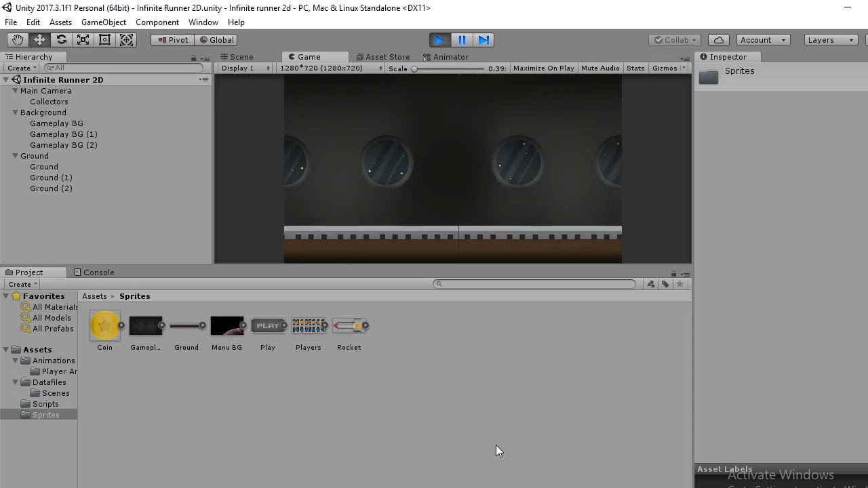Select the Move tool

click(39, 40)
